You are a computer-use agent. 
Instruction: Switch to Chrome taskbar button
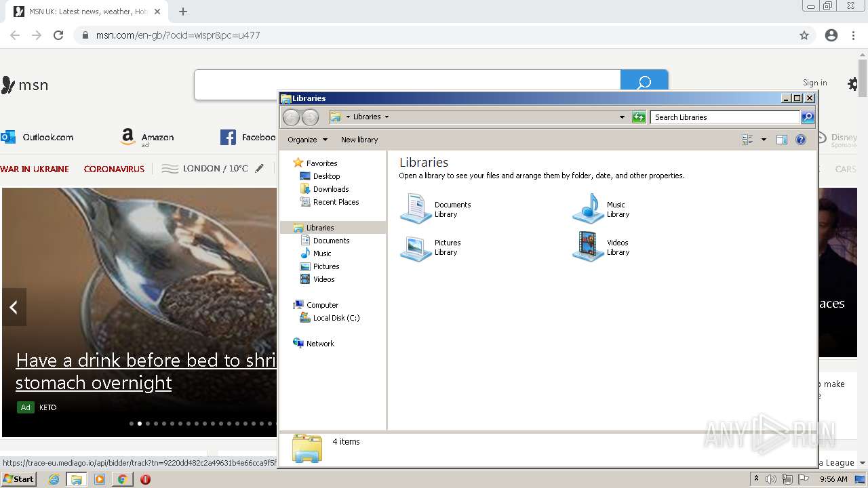click(123, 479)
